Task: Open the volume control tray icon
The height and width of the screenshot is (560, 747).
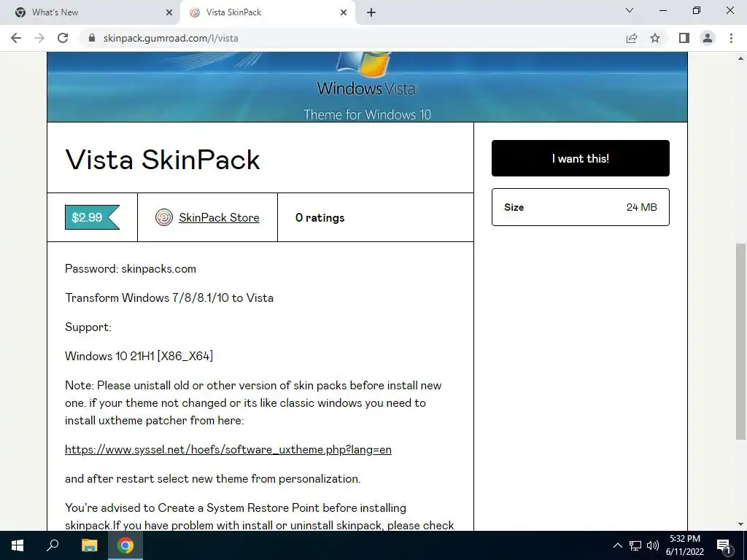Action: pos(653,545)
